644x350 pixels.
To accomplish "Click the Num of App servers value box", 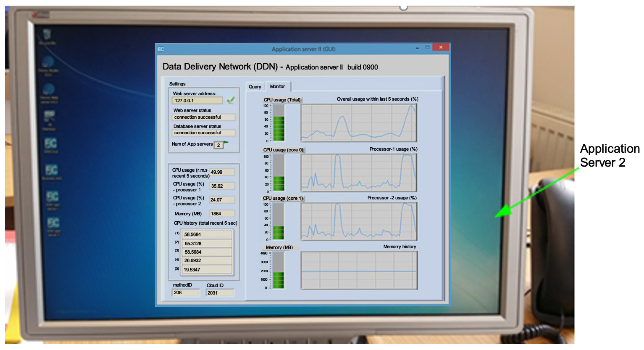I will point(219,145).
